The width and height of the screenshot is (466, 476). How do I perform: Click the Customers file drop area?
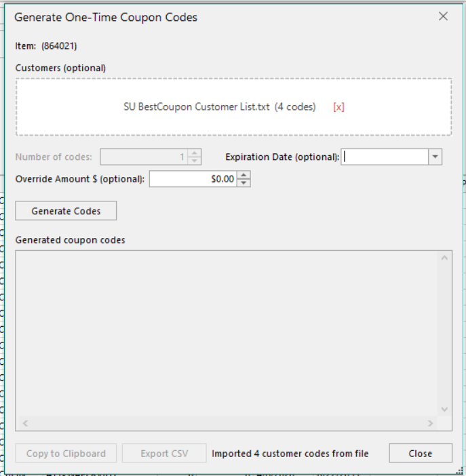pyautogui.click(x=233, y=107)
